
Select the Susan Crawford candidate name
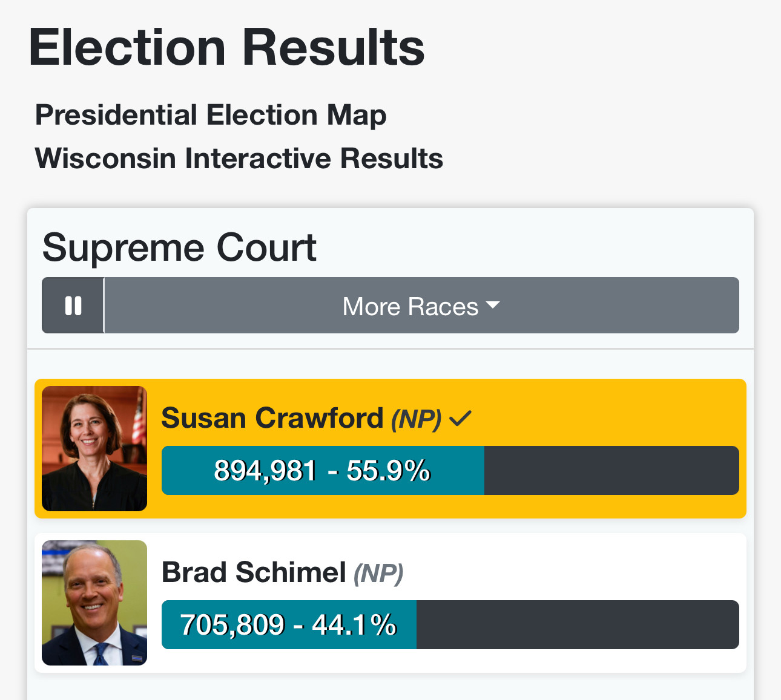click(x=272, y=418)
